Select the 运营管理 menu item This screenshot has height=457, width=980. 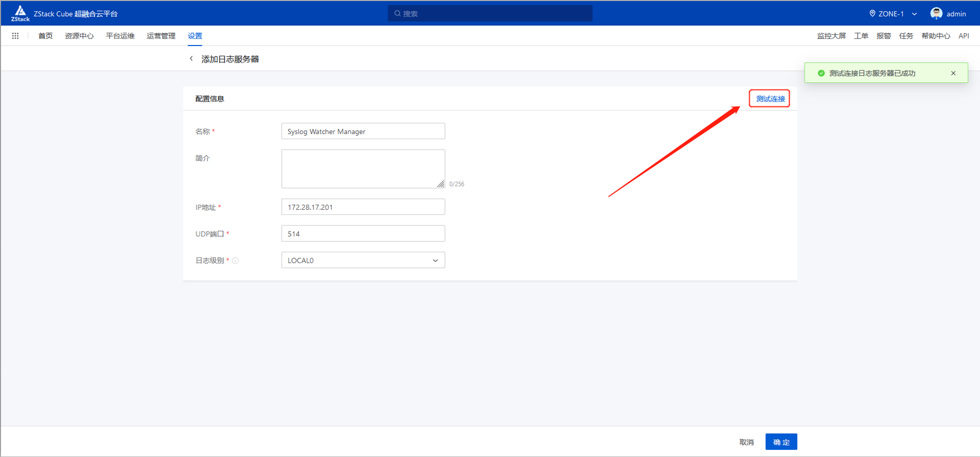point(160,35)
